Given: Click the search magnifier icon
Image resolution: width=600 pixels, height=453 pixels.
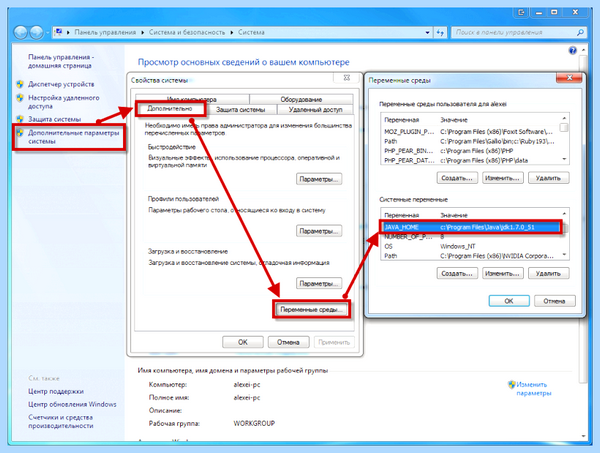Looking at the screenshot, I should click(580, 33).
